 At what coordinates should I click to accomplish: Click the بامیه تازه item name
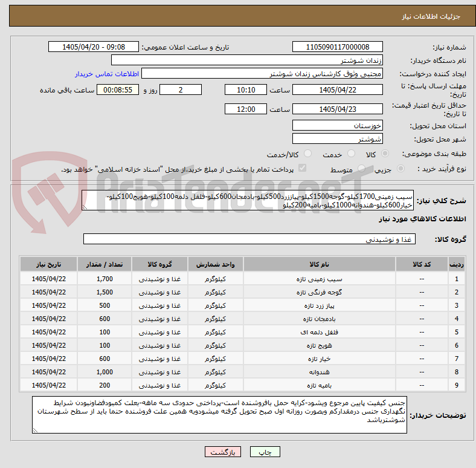coord(319,385)
